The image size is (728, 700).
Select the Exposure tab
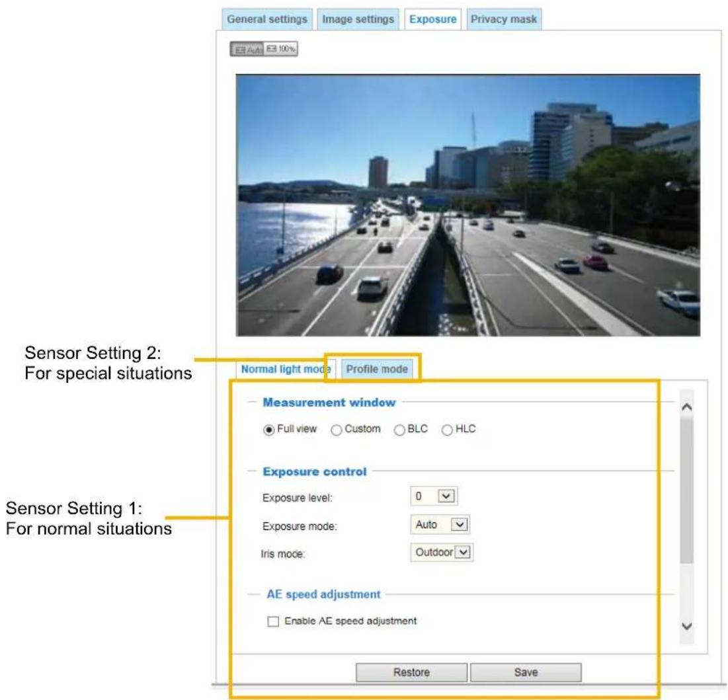point(432,19)
